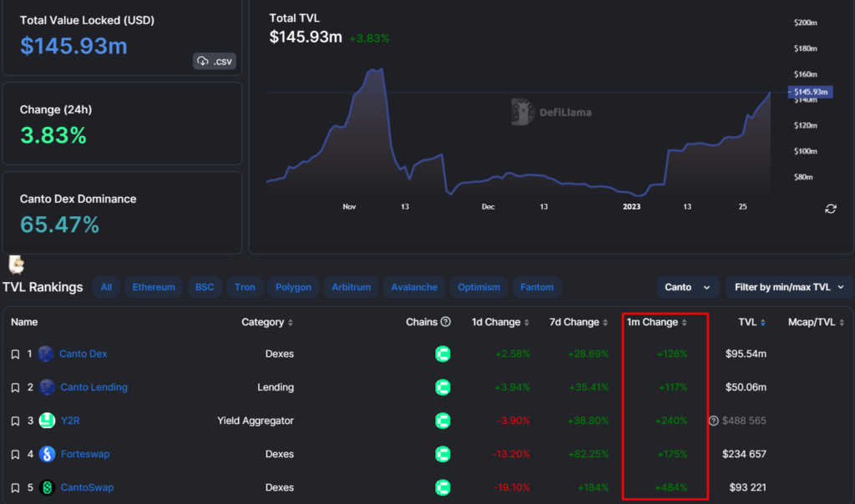
Task: Click Canto chain icon in Canto Dex row
Action: (x=443, y=354)
